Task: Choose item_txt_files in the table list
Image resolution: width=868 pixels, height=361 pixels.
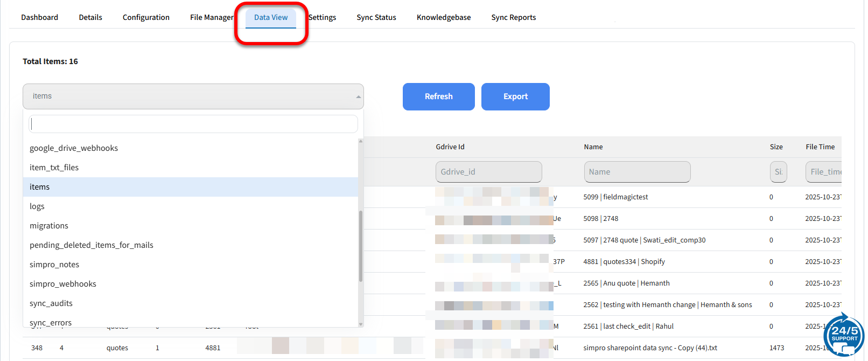Action: [x=54, y=168]
